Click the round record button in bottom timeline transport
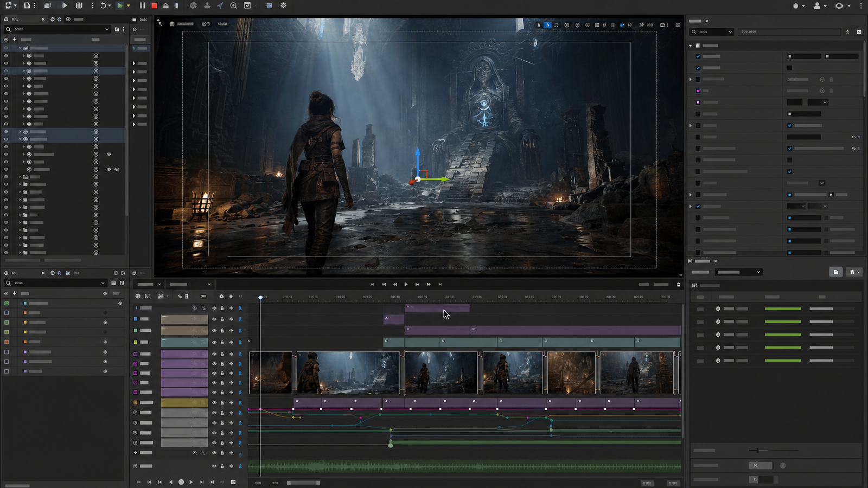This screenshot has width=868, height=488. (x=181, y=482)
